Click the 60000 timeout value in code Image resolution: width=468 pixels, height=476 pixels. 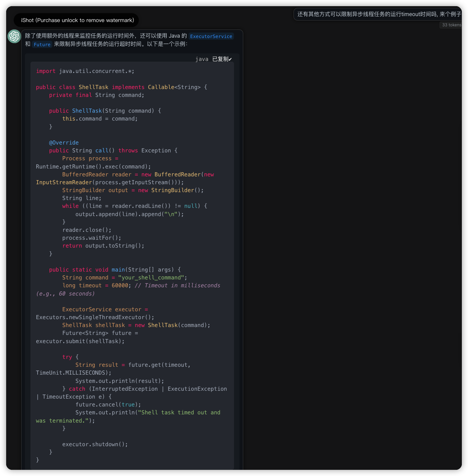point(120,285)
